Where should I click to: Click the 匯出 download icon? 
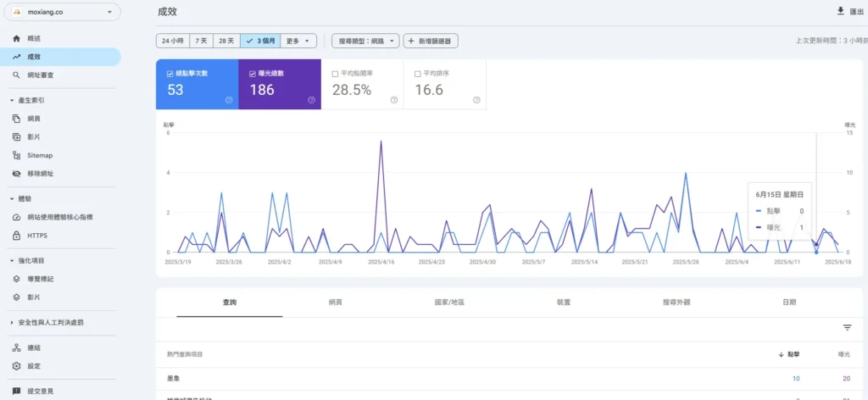coord(840,11)
